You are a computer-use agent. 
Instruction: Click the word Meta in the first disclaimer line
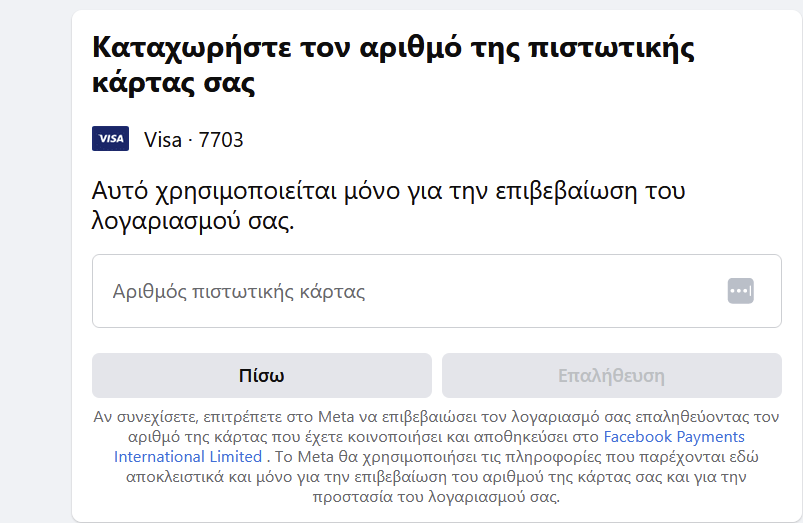[x=336, y=416]
